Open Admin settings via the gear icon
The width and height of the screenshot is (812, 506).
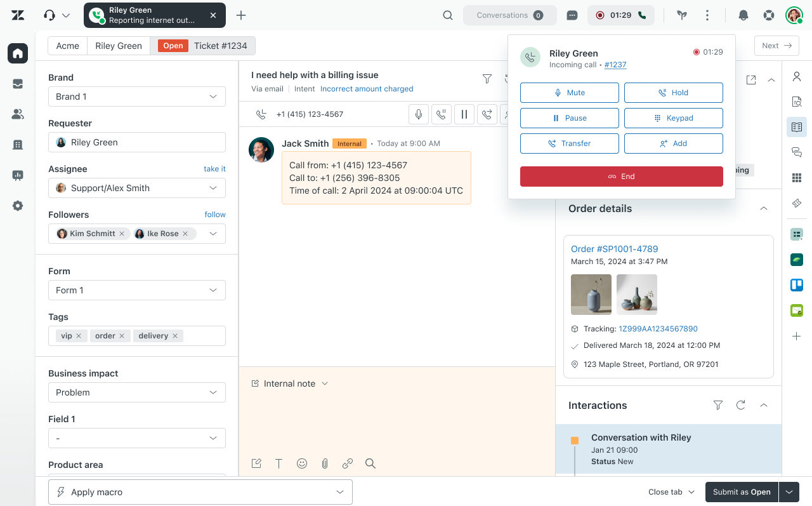tap(17, 205)
